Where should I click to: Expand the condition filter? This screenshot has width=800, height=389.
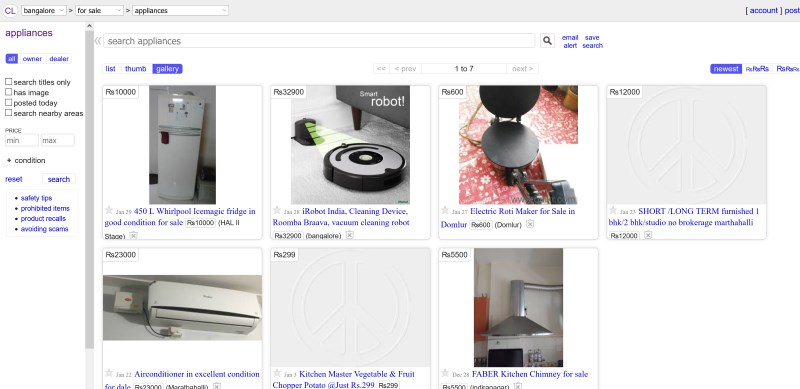26,160
